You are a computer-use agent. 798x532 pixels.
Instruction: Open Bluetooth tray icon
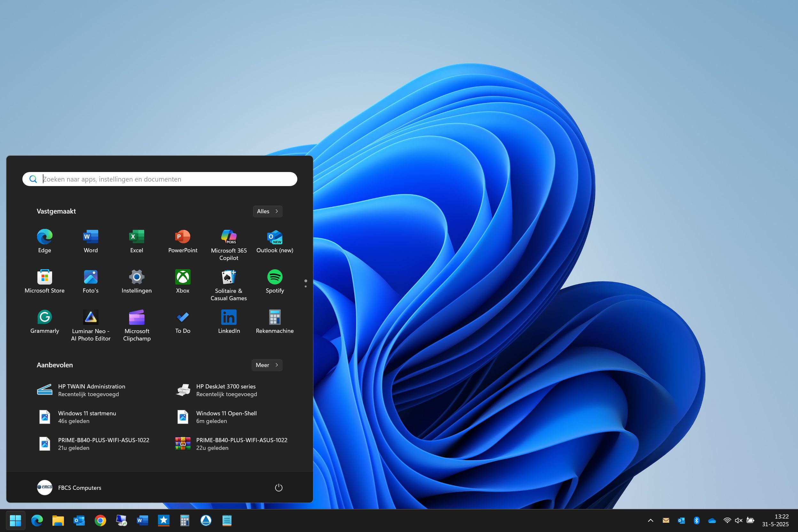click(697, 520)
